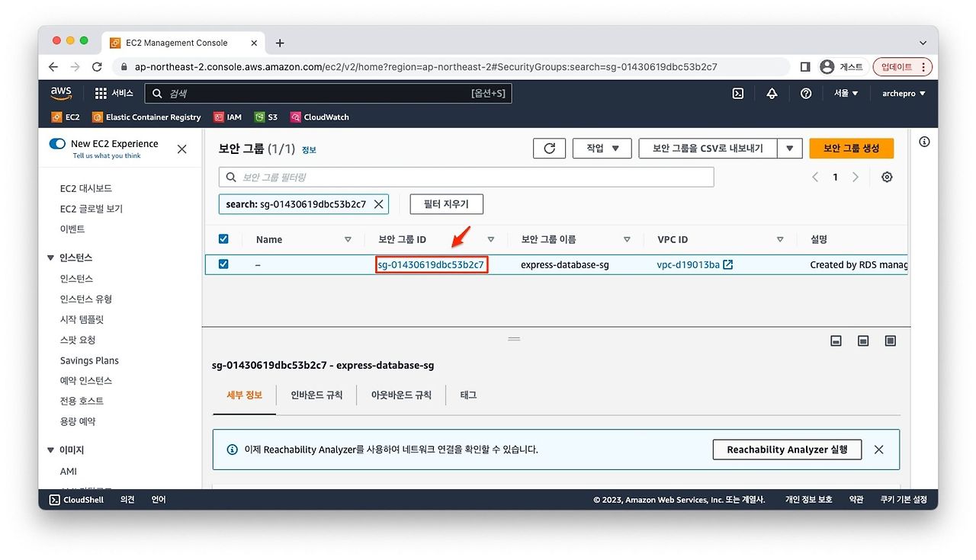This screenshot has width=976, height=560.
Task: Click the 보안 그룹 생성 button
Action: coord(851,149)
